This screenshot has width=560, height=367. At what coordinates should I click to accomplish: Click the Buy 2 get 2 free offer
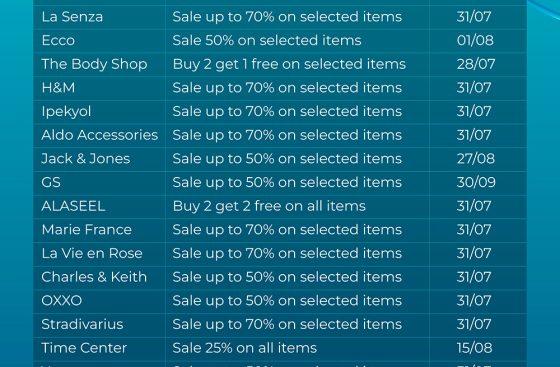269,206
